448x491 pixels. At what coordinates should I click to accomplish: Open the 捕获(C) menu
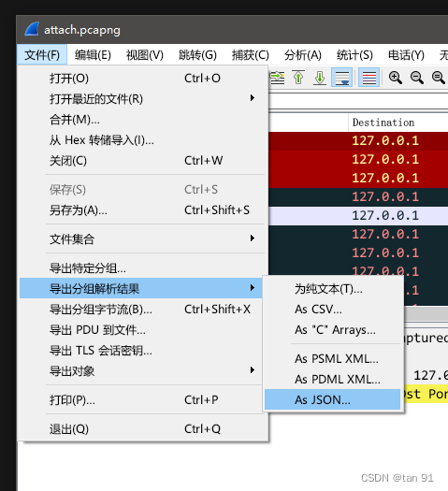(x=250, y=55)
